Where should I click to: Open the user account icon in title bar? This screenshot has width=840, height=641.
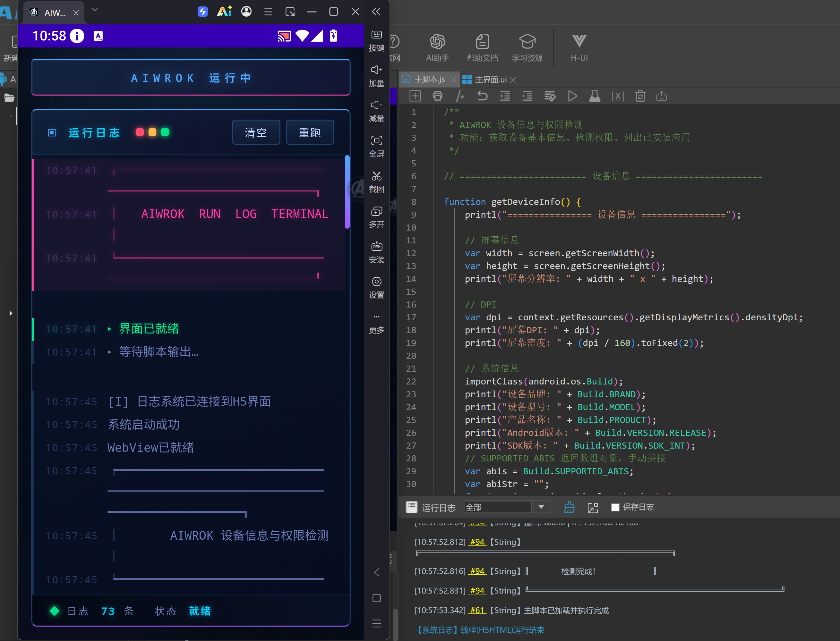click(x=246, y=12)
